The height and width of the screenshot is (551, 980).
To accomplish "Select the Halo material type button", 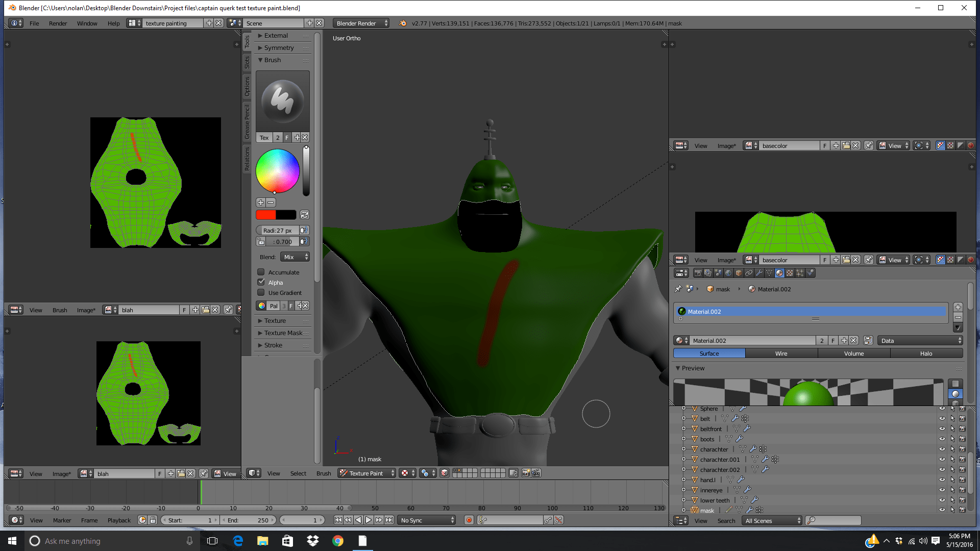I will [x=926, y=353].
